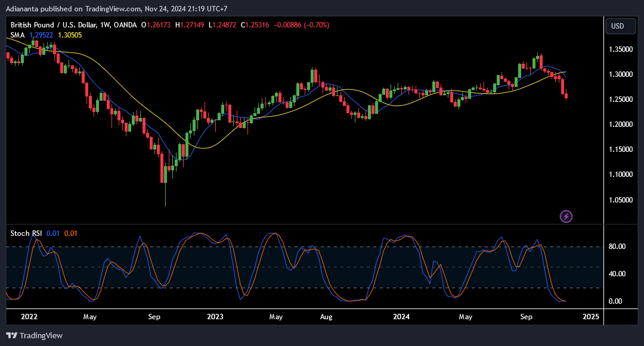Click the 2024 time axis label
The height and width of the screenshot is (346, 644).
[401, 316]
